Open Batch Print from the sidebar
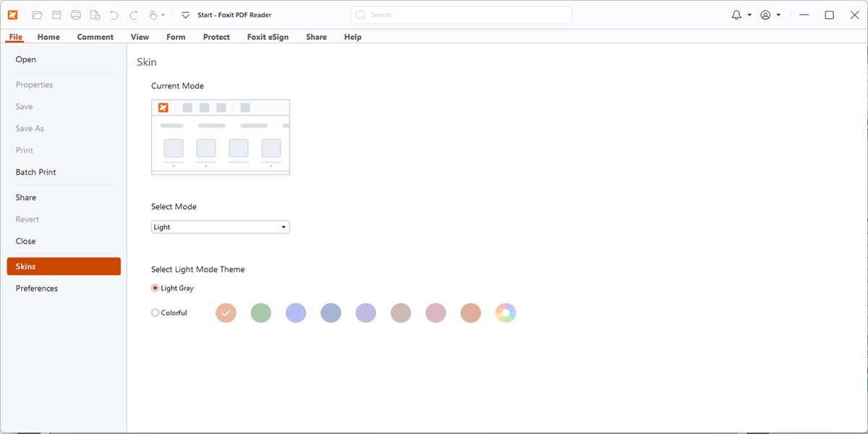Screen dimensions: 868x434 (x=35, y=171)
